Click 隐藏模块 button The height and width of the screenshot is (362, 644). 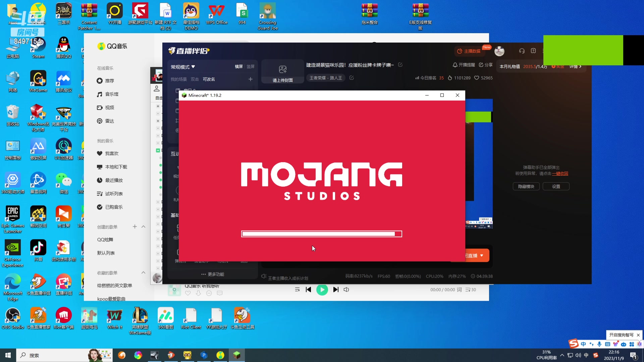click(526, 186)
